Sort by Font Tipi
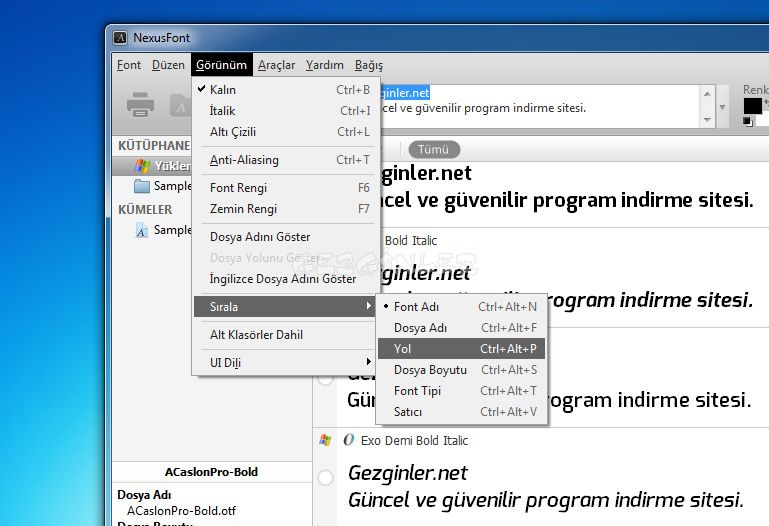The width and height of the screenshot is (769, 526). tap(461, 391)
